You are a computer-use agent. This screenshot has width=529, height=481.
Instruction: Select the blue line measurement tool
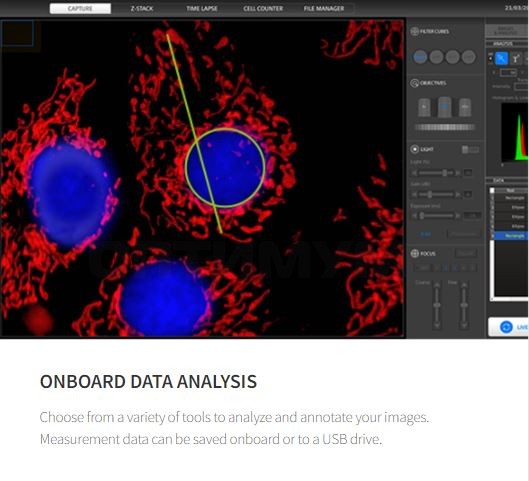tap(501, 59)
